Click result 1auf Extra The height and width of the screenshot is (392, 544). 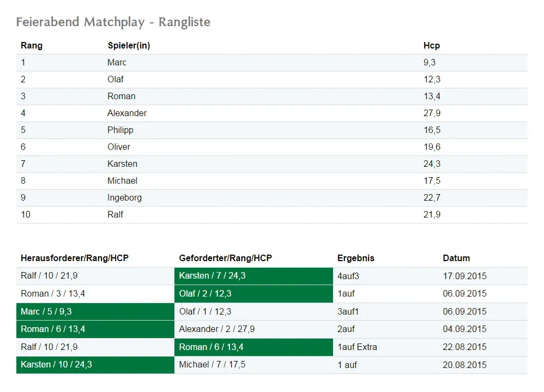point(357,347)
